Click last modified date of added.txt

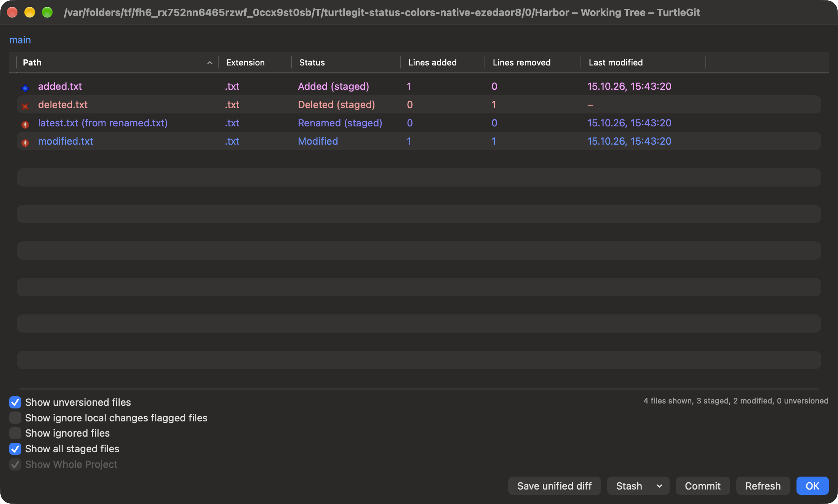(629, 86)
